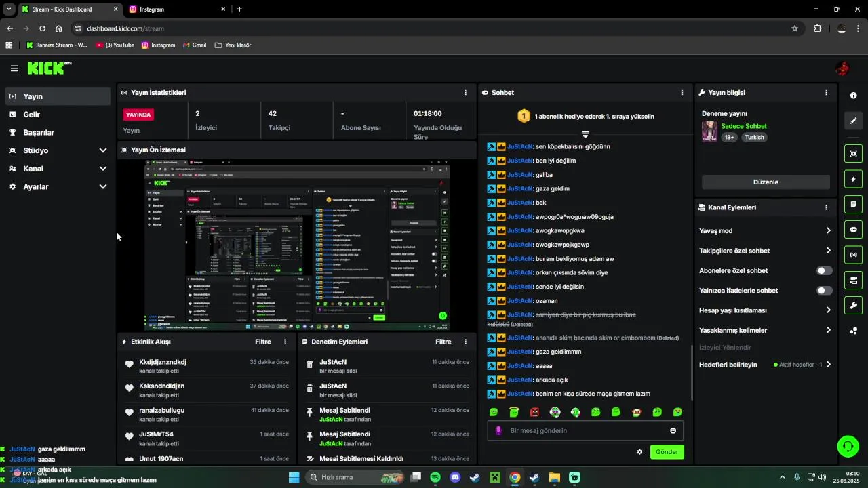Open the Yeni klasör bookmarks folder
Viewport: 868px width, 488px height.
point(233,45)
